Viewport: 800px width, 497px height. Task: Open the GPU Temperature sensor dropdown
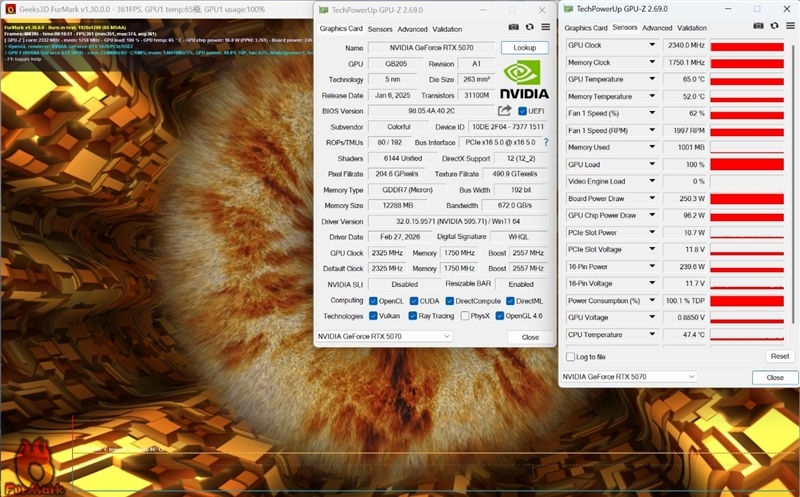(652, 79)
